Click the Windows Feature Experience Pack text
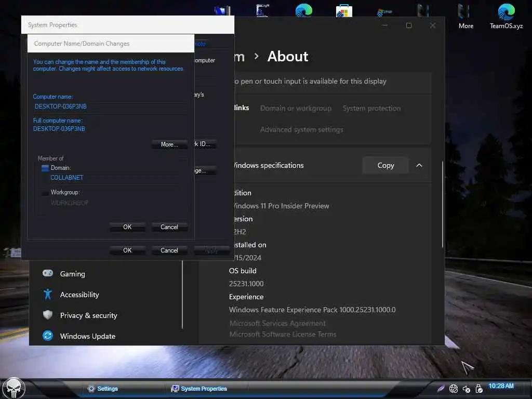Image resolution: width=532 pixels, height=399 pixels. coord(312,310)
